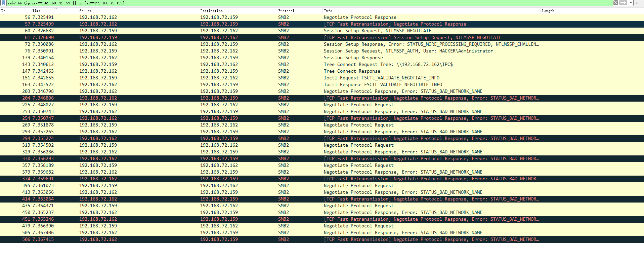
Task: Select packet 395 Negotiate Protocol Request
Action: tap(322, 186)
